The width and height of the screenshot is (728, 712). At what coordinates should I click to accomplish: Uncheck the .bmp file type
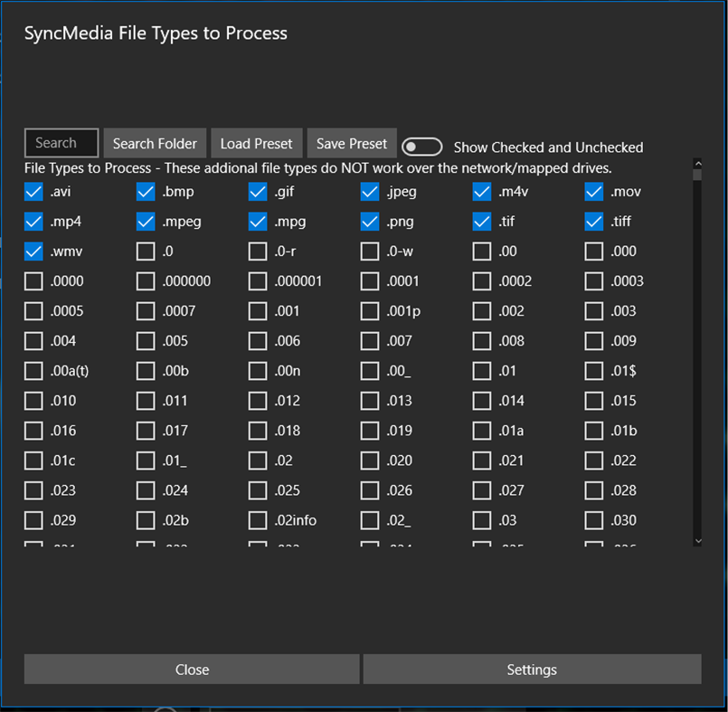[x=146, y=191]
